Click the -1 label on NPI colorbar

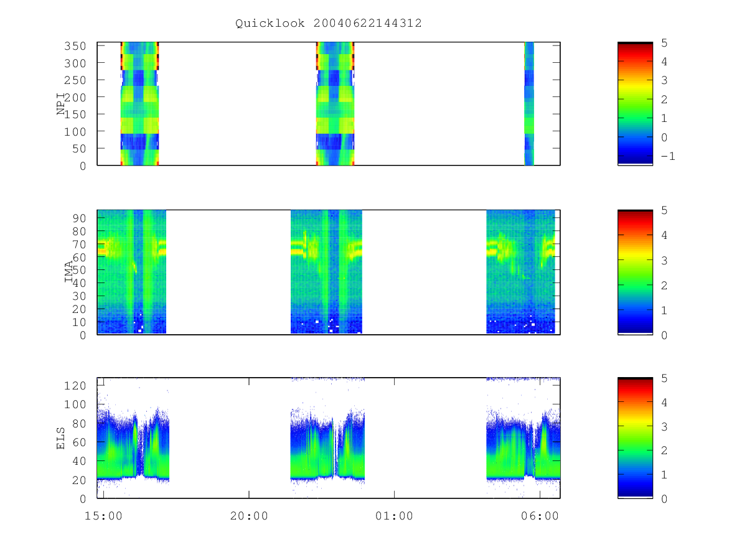click(667, 156)
